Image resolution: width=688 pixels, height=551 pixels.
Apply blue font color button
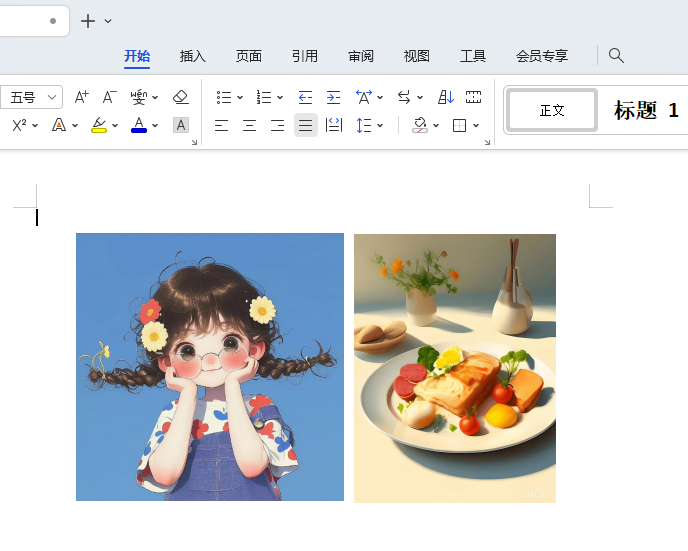pos(139,125)
